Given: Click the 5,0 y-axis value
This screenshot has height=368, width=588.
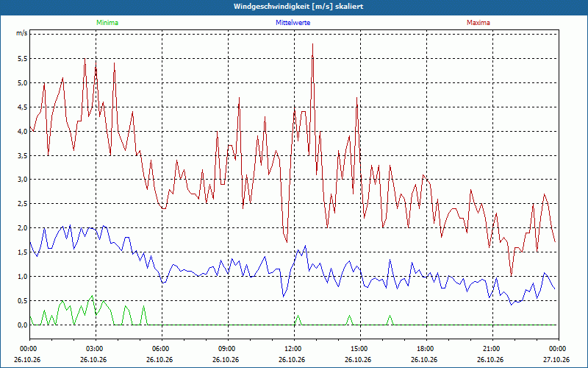Looking at the screenshot, I should tap(23, 83).
